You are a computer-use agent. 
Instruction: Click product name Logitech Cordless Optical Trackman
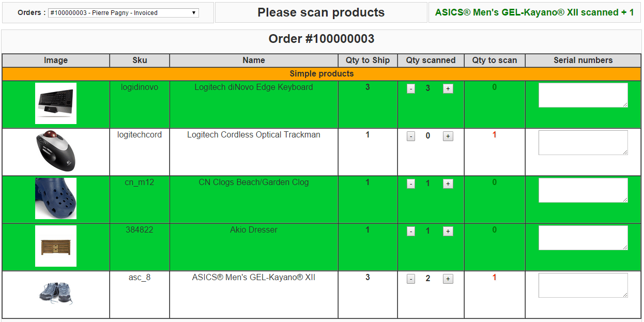(x=254, y=135)
